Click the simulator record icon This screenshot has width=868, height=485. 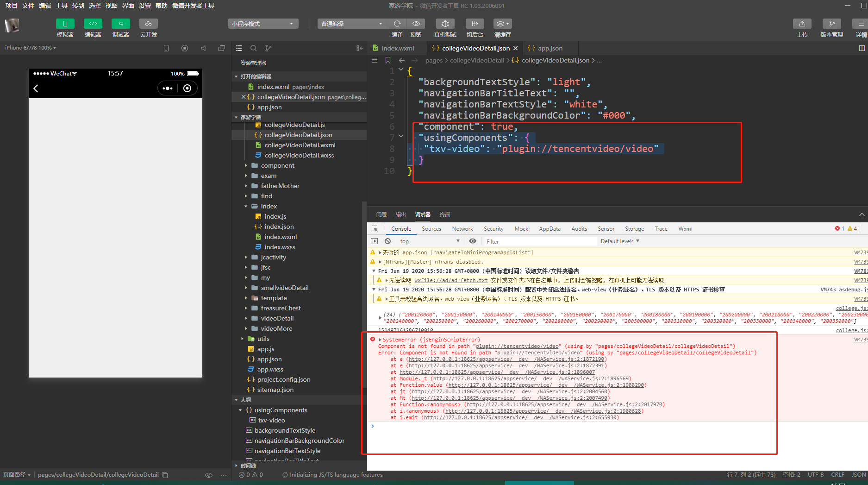pyautogui.click(x=185, y=48)
